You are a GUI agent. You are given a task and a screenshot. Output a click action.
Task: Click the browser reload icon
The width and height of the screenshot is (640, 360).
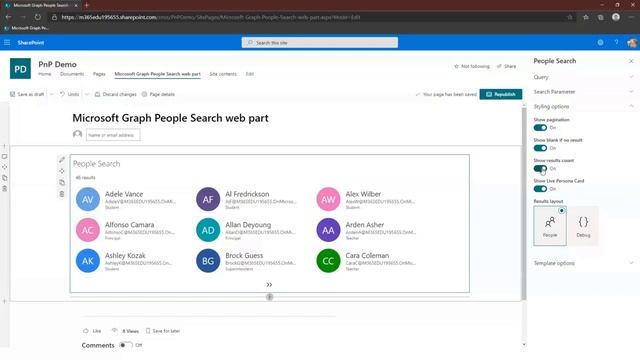click(38, 17)
